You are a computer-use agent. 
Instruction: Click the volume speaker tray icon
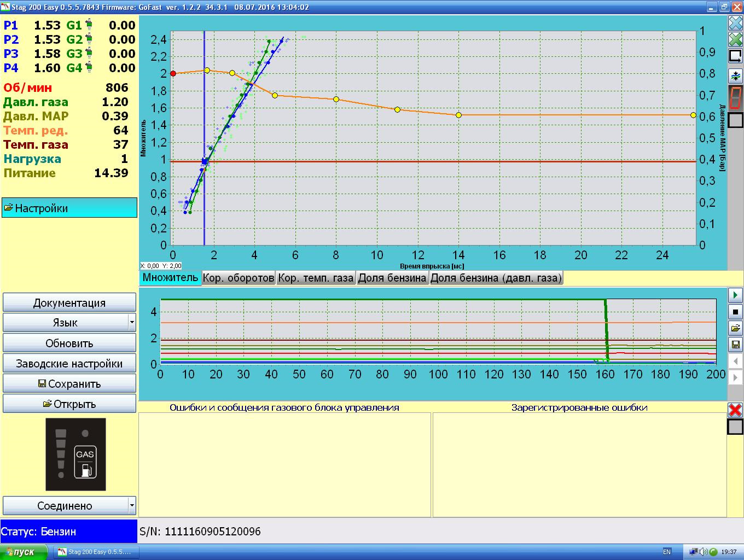[704, 552]
